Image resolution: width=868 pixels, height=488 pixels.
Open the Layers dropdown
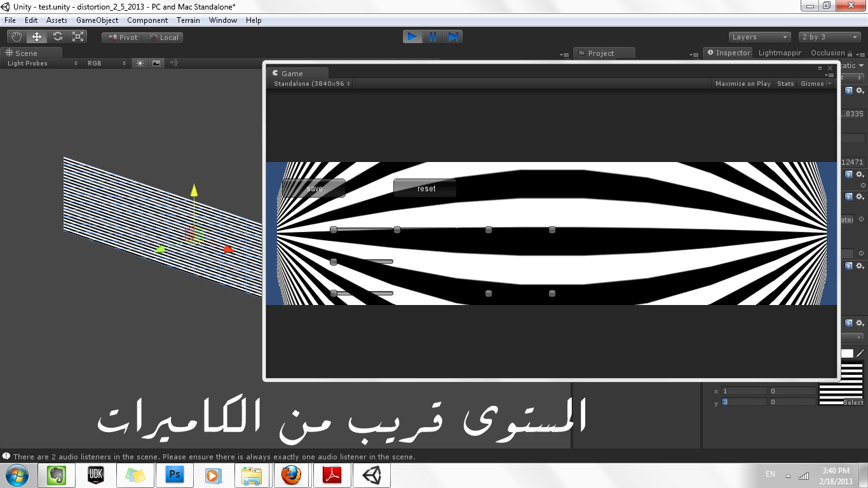click(759, 37)
